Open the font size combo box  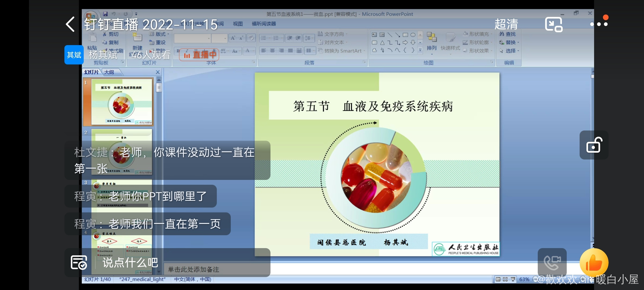[219, 38]
